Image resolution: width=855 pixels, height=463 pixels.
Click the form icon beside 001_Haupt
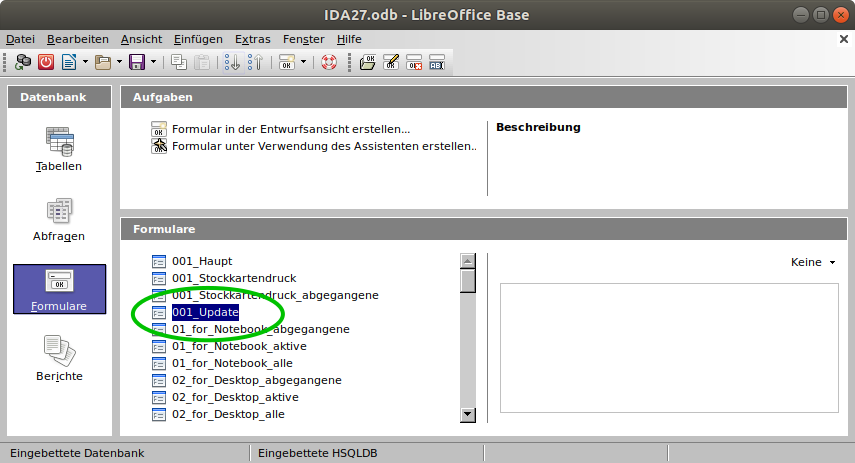click(159, 262)
